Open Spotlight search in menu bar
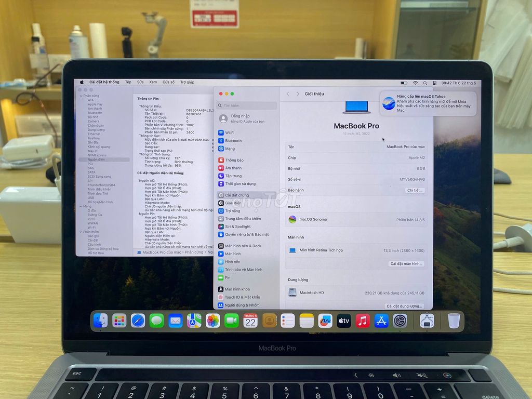Screen dimensions: 532x399 (425, 83)
